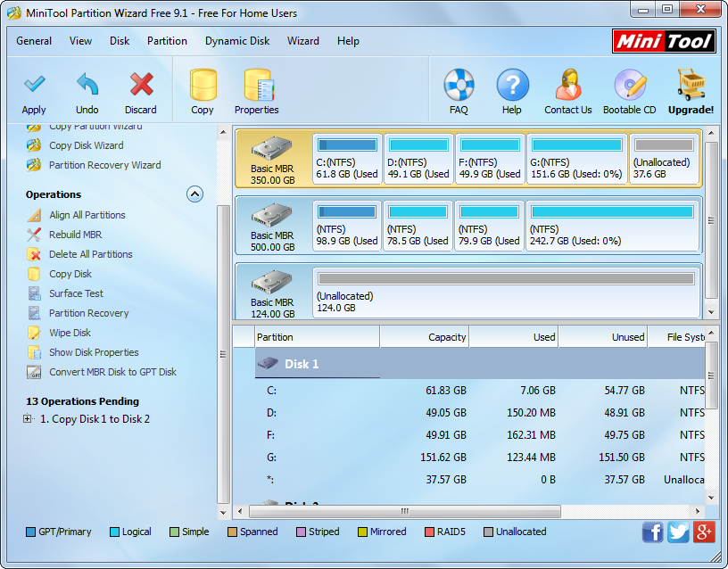Click the red Discard X icon
The height and width of the screenshot is (569, 728).
[x=141, y=85]
